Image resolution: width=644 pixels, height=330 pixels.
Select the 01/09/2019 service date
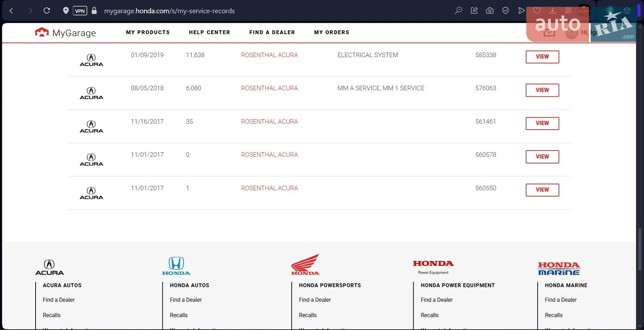click(147, 55)
